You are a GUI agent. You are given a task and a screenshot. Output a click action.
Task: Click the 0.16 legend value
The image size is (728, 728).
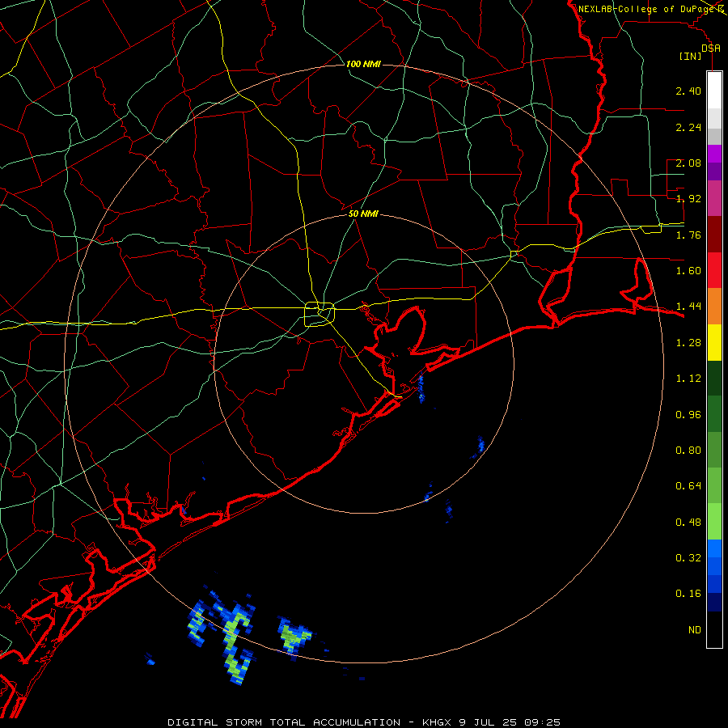click(x=688, y=594)
